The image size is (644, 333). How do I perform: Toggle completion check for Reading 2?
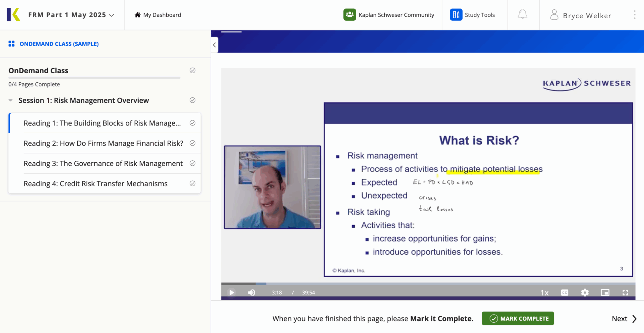click(192, 143)
